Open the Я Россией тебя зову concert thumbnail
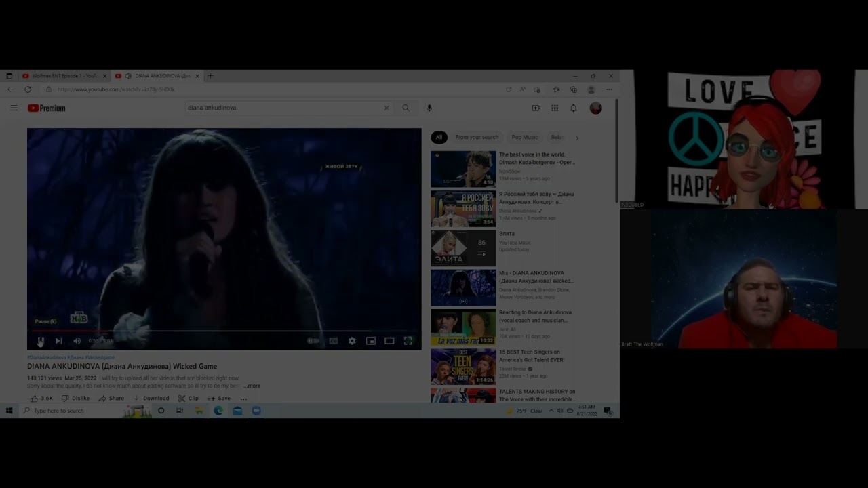Screen dimensions: 868x488 [x=463, y=209]
